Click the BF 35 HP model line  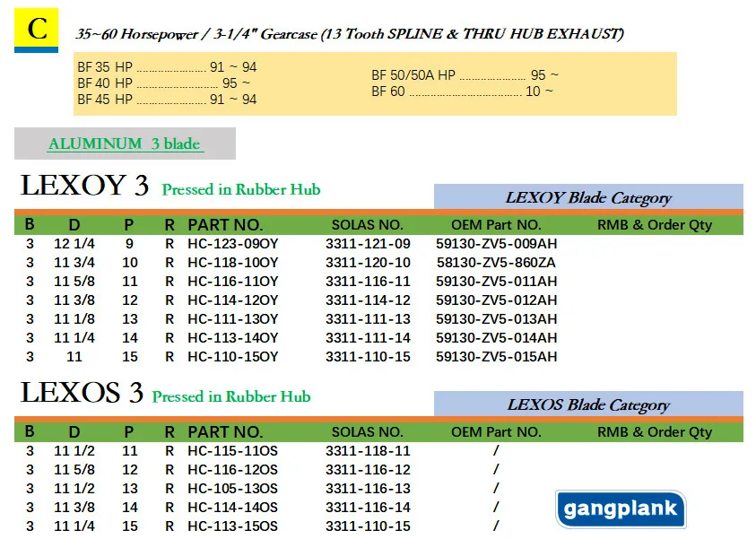[167, 67]
